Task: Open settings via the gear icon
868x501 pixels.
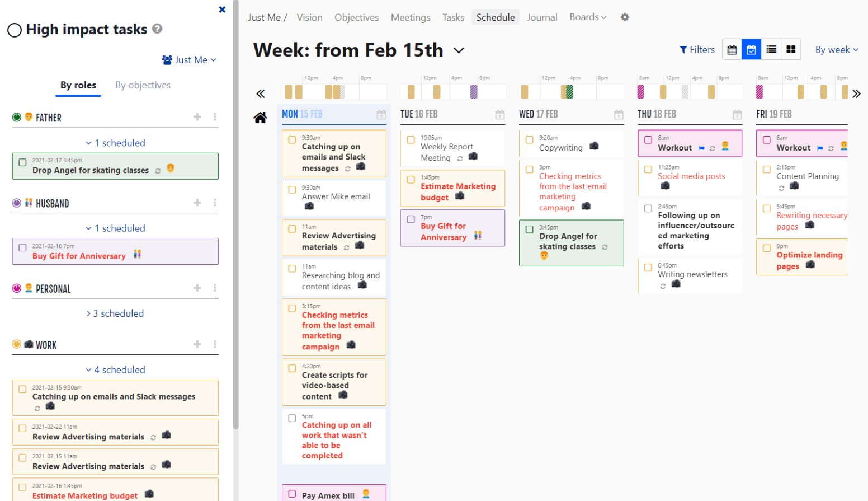Action: tap(625, 17)
